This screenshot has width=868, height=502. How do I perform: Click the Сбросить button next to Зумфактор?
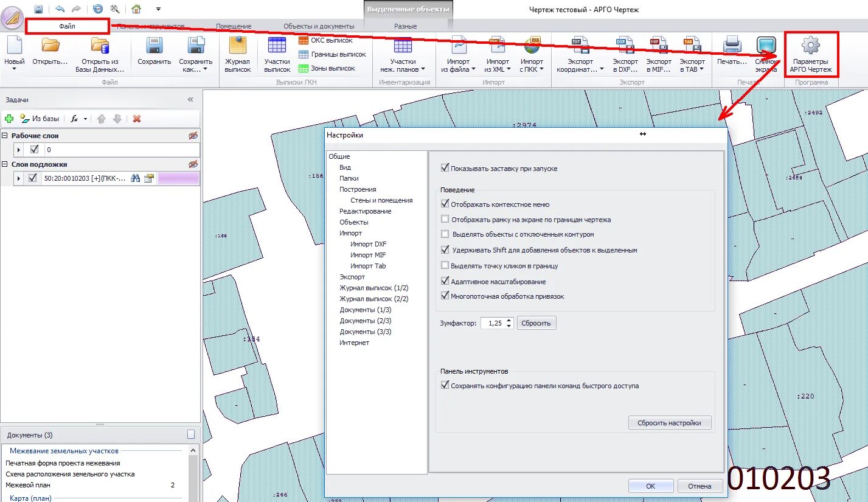point(536,323)
